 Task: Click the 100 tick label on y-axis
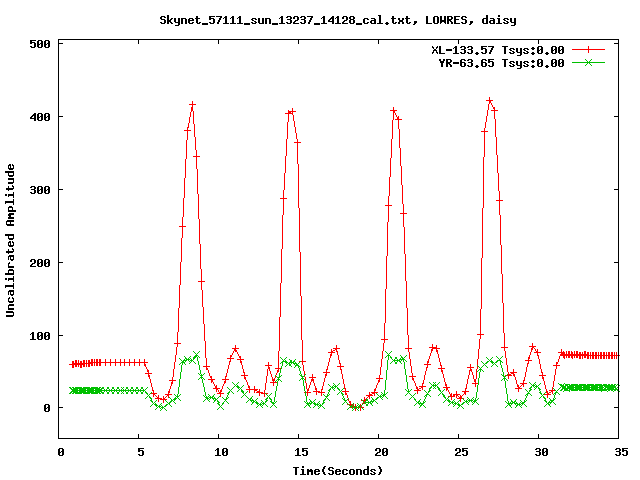pyautogui.click(x=40, y=336)
